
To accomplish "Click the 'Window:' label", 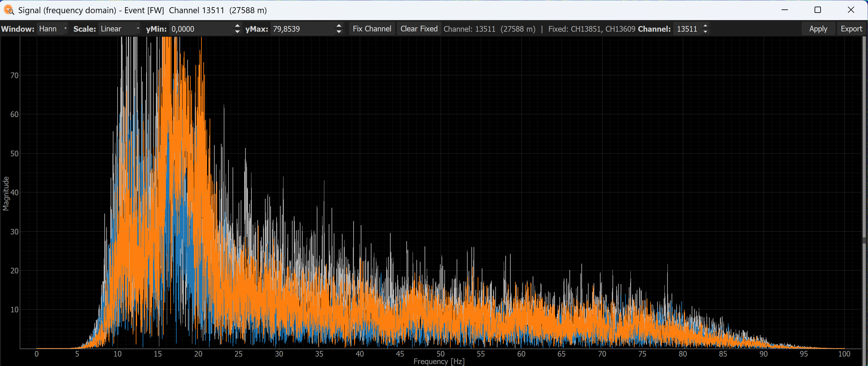I will 18,29.
